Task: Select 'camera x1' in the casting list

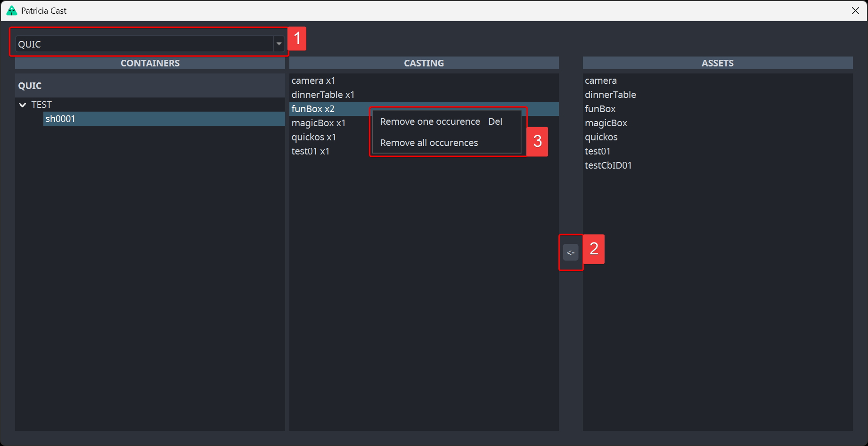Action: 313,81
